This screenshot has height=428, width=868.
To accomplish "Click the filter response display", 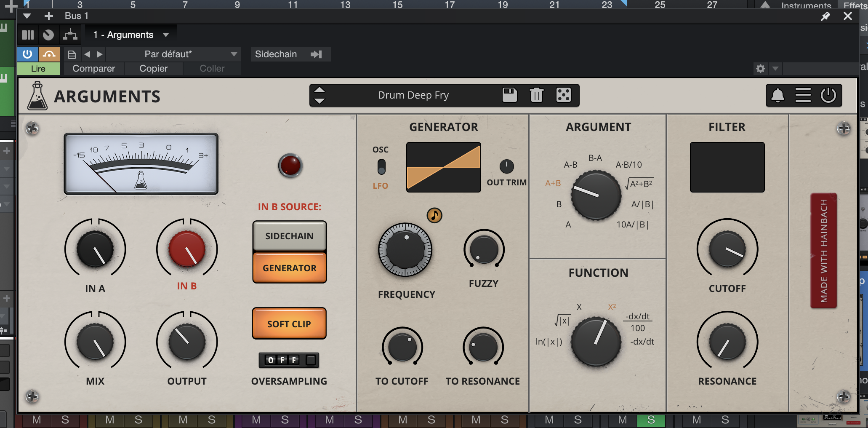I will point(727,167).
